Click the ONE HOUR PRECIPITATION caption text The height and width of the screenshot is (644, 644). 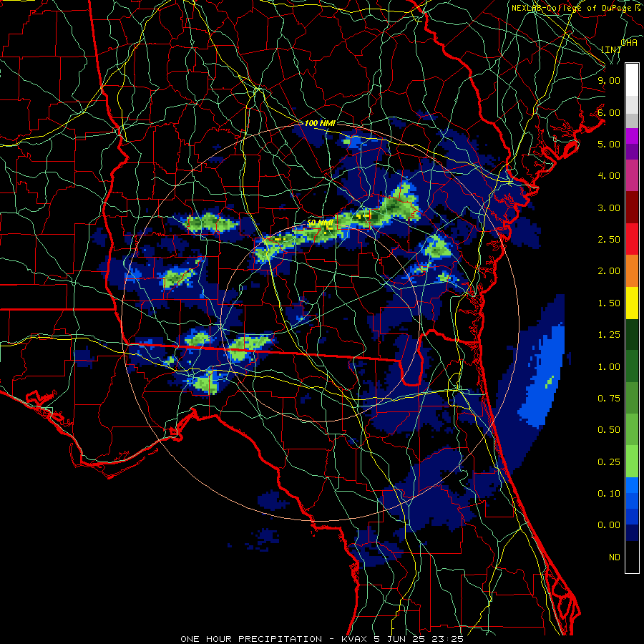tap(251, 639)
